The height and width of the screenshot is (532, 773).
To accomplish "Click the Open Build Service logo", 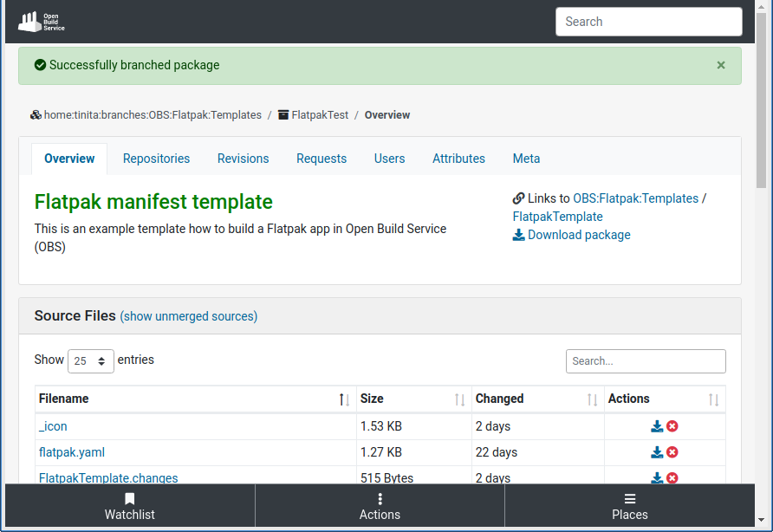I will tap(40, 21).
